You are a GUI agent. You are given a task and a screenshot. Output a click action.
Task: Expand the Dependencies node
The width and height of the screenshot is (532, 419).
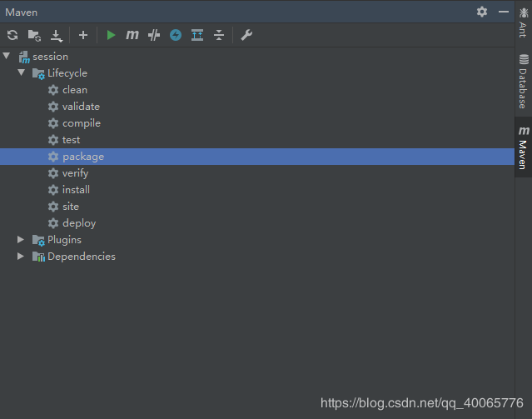pos(22,257)
